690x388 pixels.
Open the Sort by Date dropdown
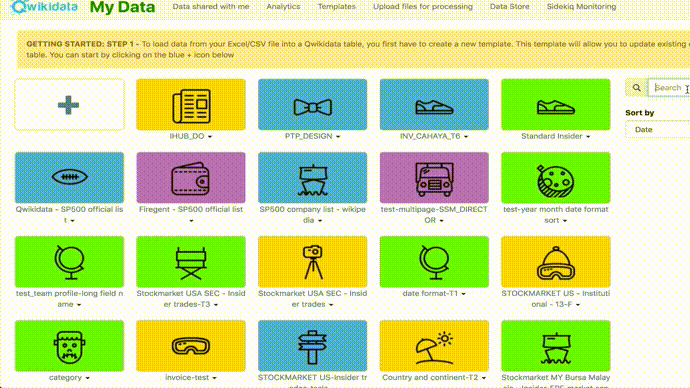click(x=657, y=130)
